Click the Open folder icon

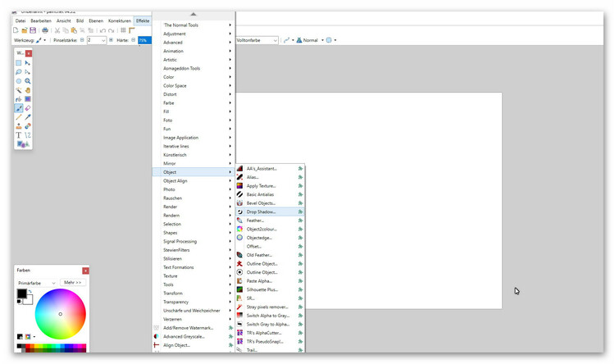point(25,30)
